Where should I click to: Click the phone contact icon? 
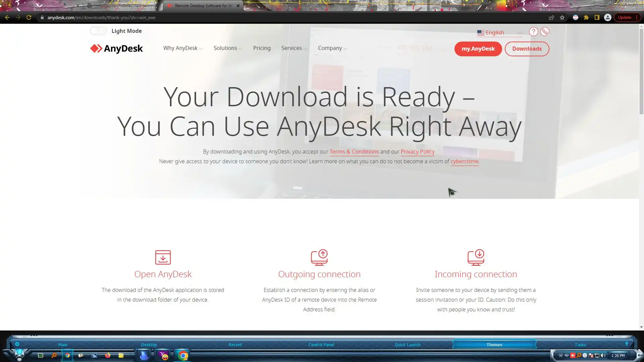[544, 32]
